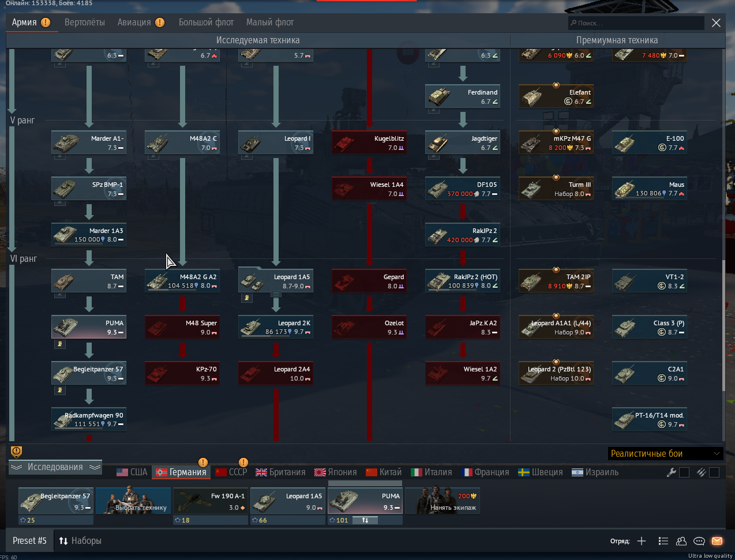Select the Китай nation tab

pyautogui.click(x=384, y=472)
